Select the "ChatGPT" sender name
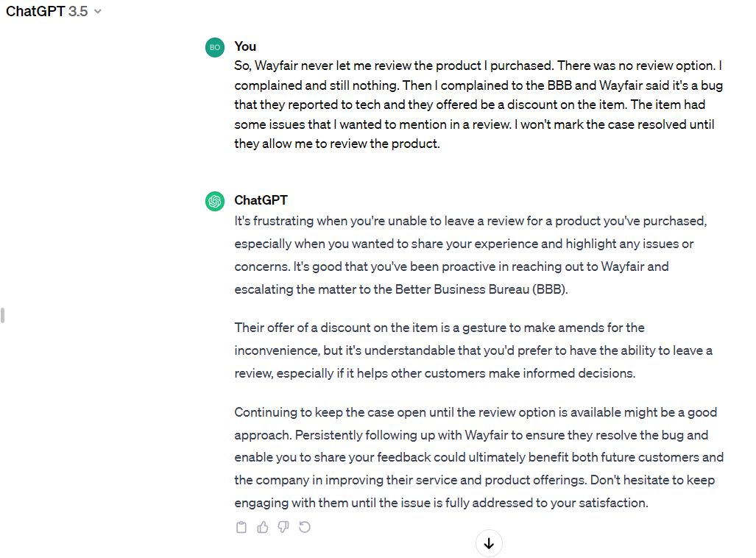This screenshot has width=756, height=558. click(x=261, y=200)
